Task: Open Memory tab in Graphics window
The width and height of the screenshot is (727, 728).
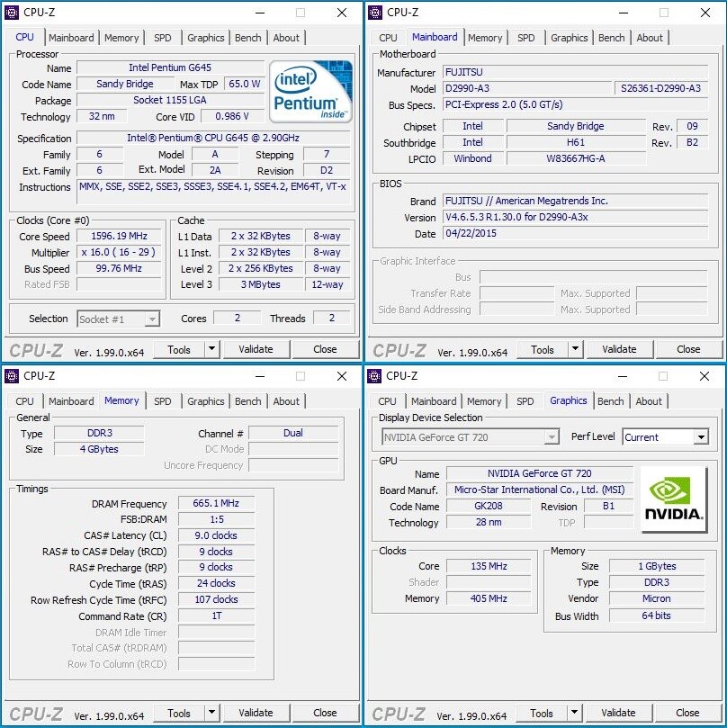Action: [484, 401]
